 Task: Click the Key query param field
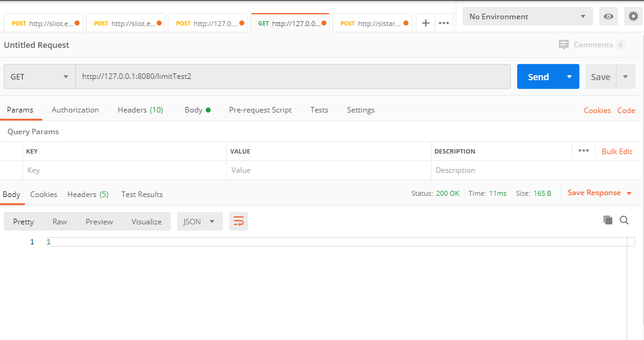[x=124, y=170]
